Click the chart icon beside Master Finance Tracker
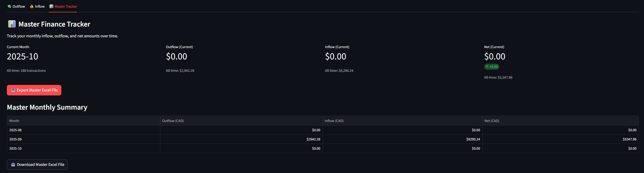Image resolution: width=644 pixels, height=173 pixels. 12,24
